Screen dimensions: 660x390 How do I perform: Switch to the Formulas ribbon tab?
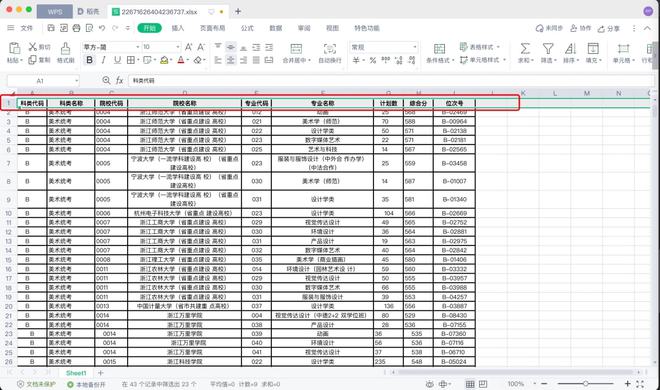(x=247, y=28)
